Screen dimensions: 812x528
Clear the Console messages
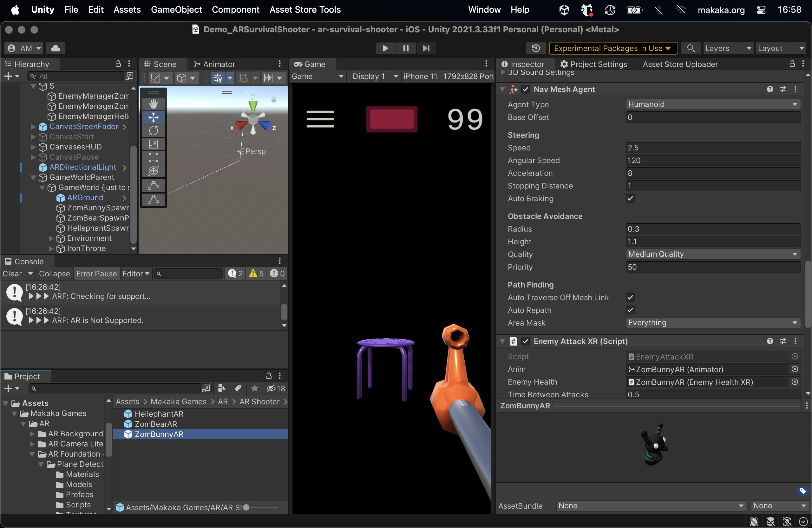point(12,274)
